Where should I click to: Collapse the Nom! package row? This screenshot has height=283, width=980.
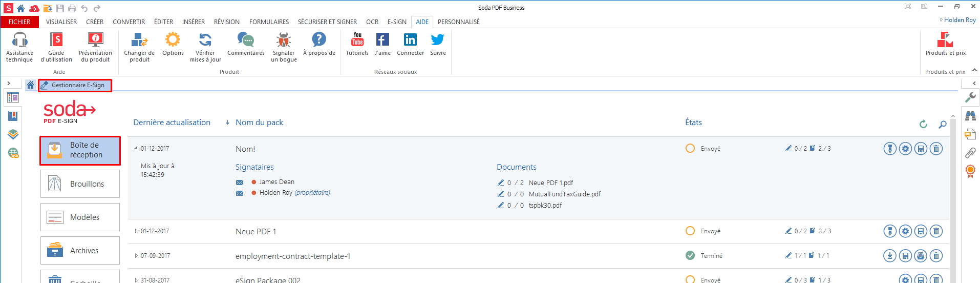136,148
